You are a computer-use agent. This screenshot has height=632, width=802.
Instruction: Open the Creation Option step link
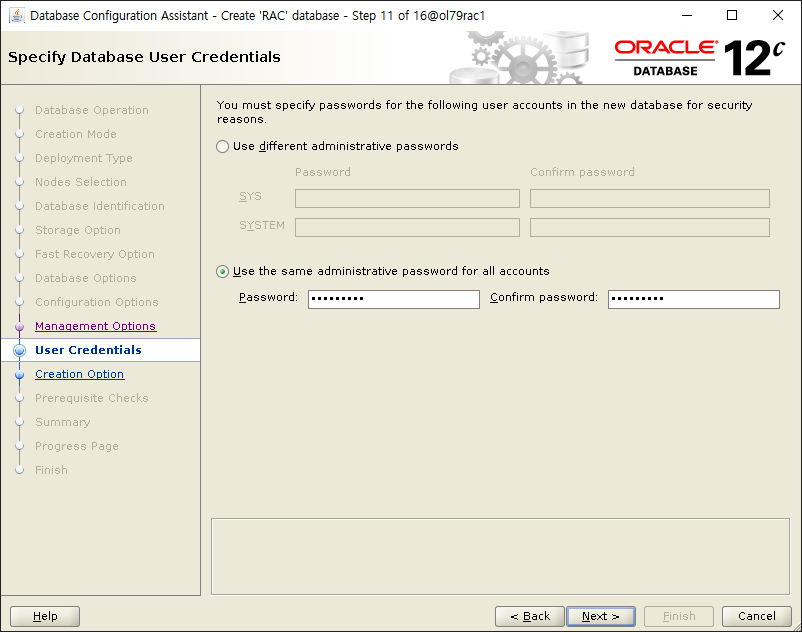click(x=79, y=374)
